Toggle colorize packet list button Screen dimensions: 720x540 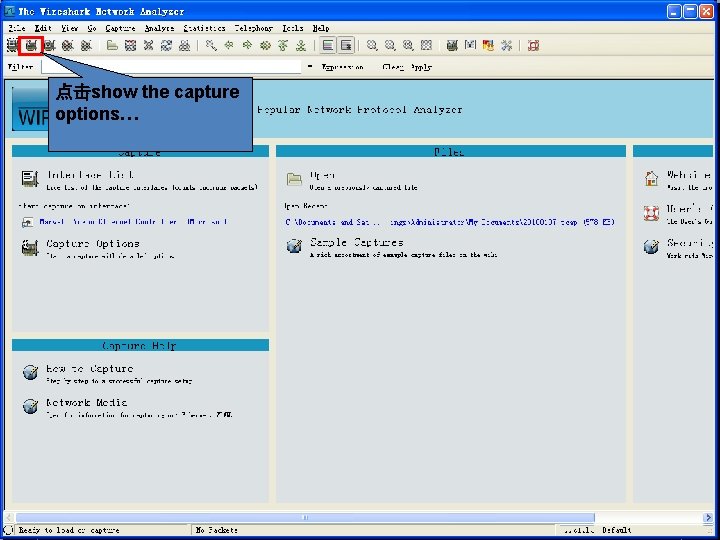pos(328,45)
